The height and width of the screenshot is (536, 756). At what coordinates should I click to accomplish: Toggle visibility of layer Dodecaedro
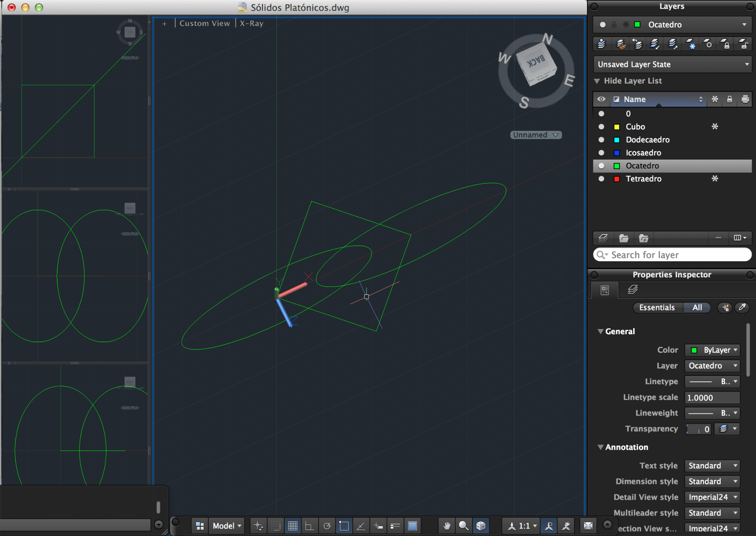coord(601,140)
